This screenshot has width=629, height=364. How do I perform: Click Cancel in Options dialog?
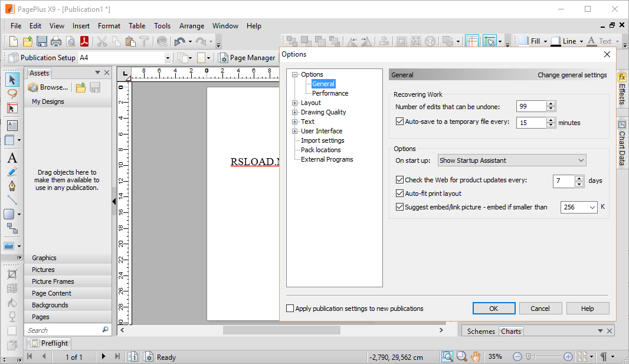click(540, 309)
